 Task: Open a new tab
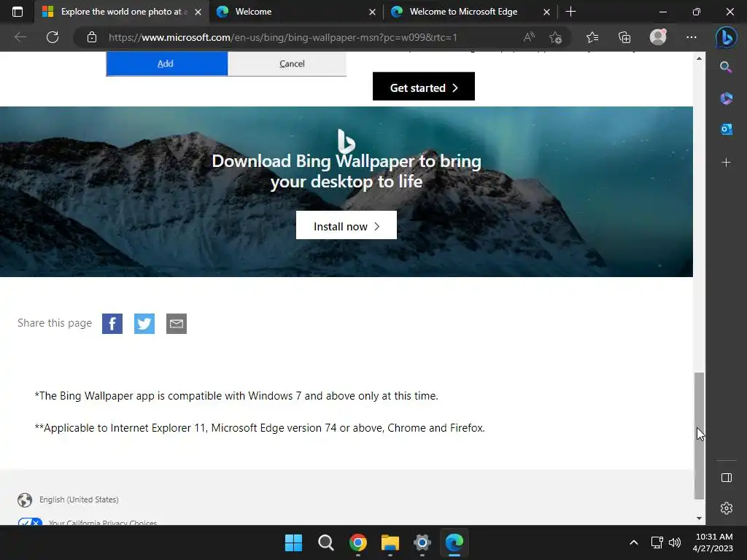tap(570, 12)
